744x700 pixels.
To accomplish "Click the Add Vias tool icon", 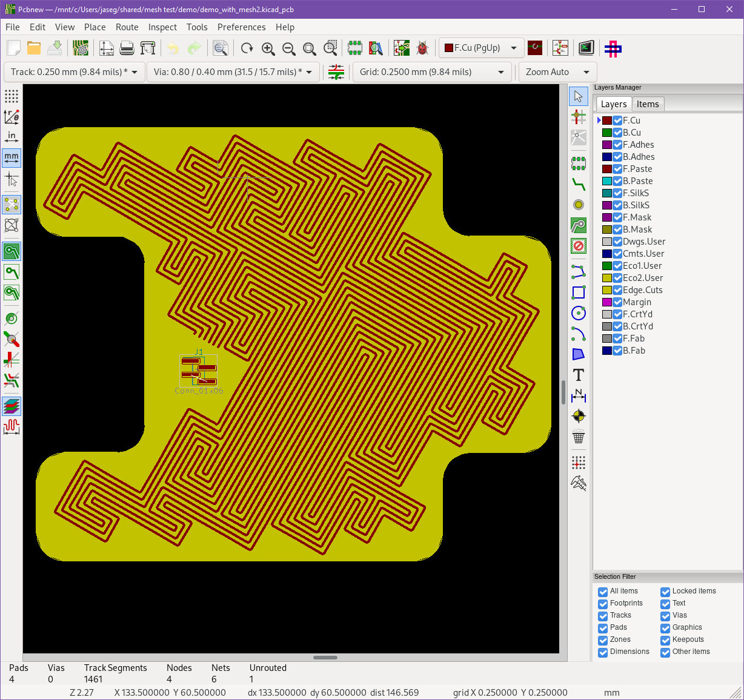I will (579, 205).
